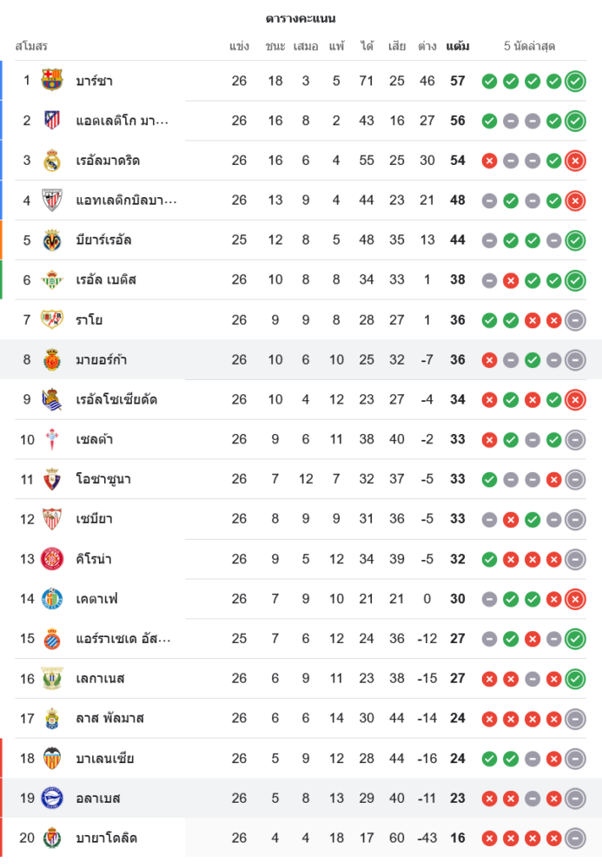Click the Real Madrid crest icon
Viewport: 602px width, 868px height.
click(52, 161)
